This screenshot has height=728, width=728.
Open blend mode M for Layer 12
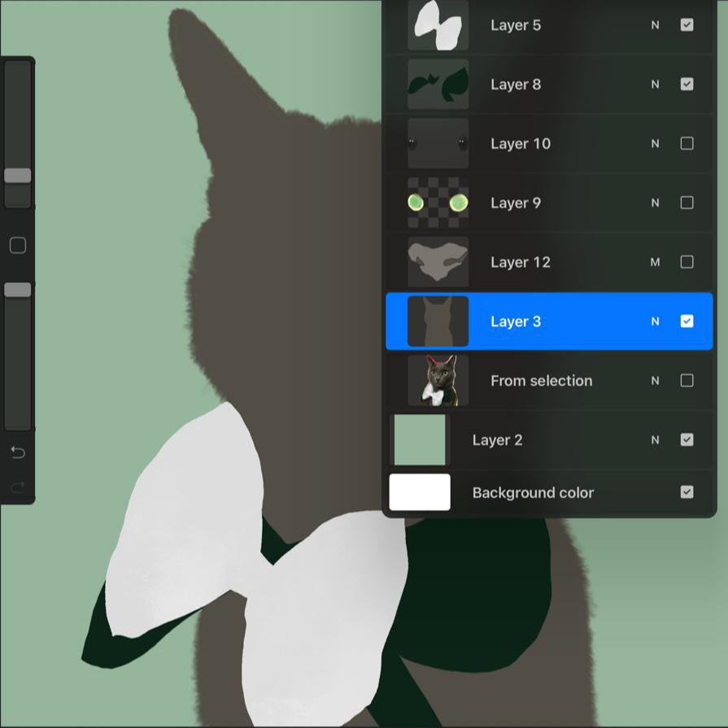click(x=655, y=262)
